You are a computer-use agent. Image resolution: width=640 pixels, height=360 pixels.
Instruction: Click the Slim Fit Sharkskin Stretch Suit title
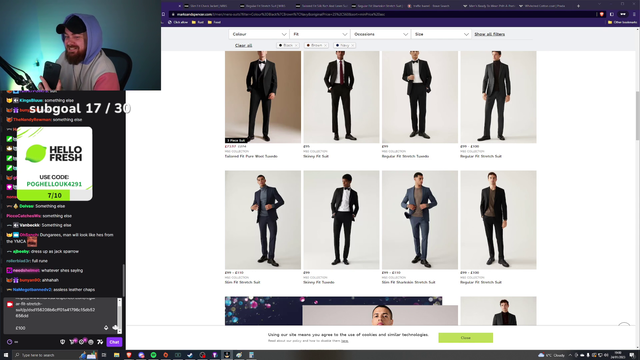[x=408, y=282]
